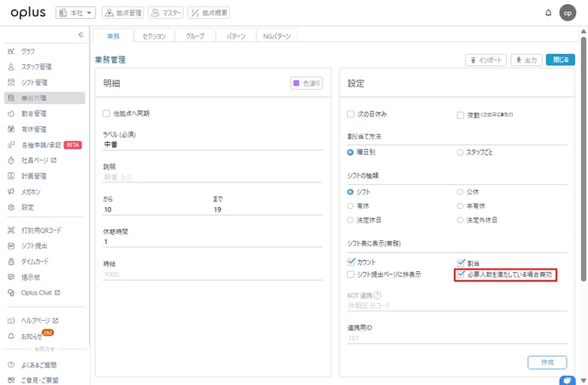Collapse the left sidebar with the chevron
Screen dimensions: 588x385
point(80,35)
